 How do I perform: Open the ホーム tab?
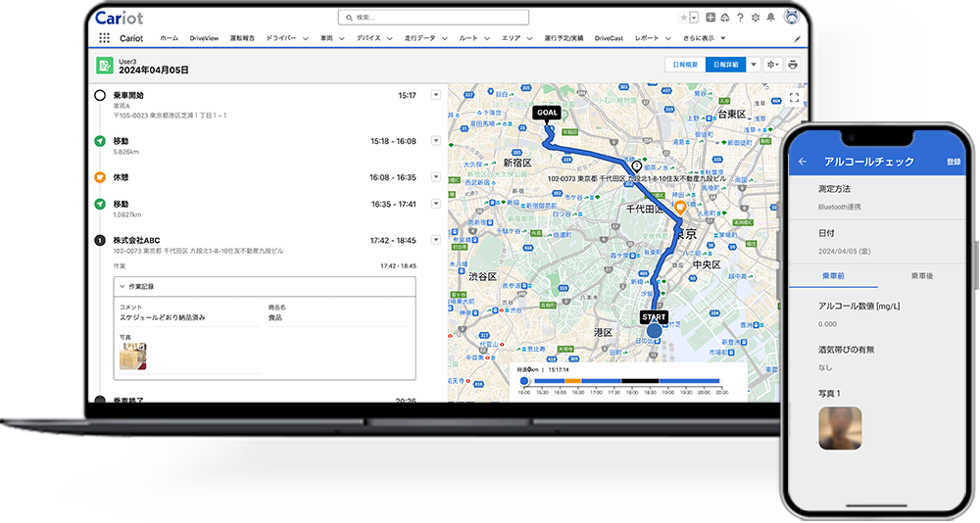169,38
